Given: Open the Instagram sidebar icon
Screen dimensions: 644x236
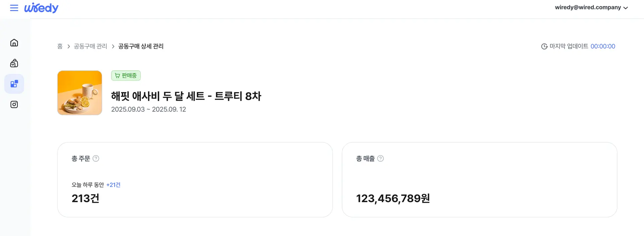Looking at the screenshot, I should [14, 104].
